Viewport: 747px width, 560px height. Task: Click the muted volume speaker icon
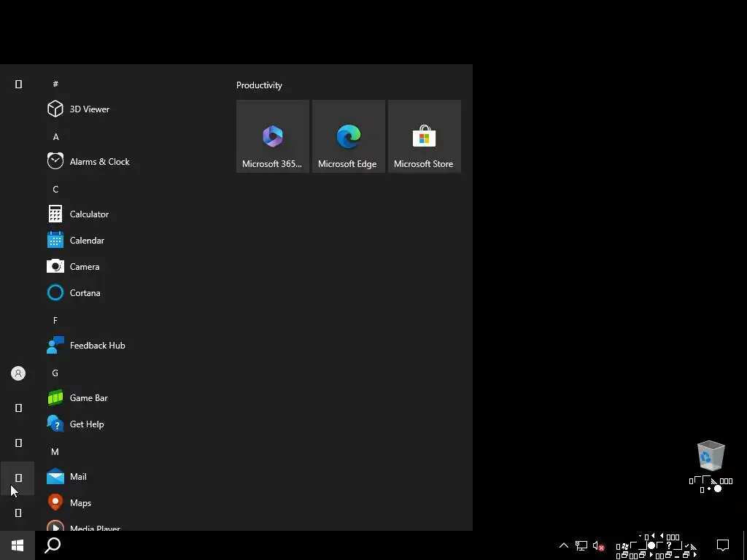pos(598,546)
